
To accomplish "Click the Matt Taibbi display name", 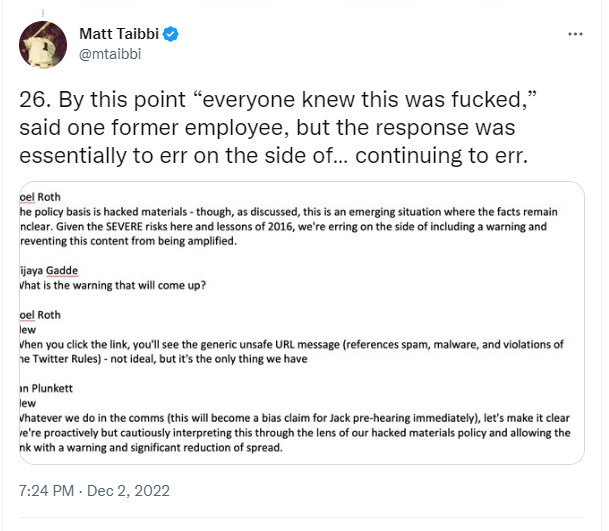I will coord(119,34).
